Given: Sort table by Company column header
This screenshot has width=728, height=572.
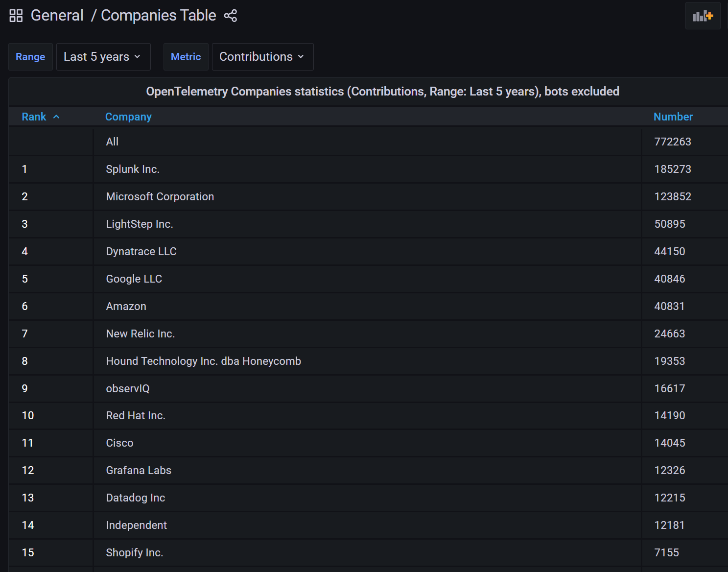Looking at the screenshot, I should (x=128, y=117).
